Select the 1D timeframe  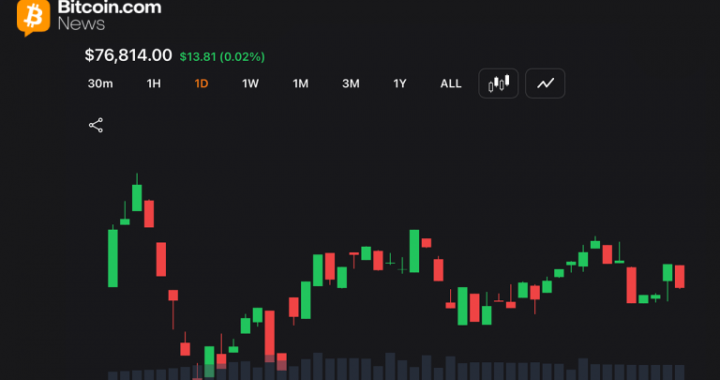(202, 84)
